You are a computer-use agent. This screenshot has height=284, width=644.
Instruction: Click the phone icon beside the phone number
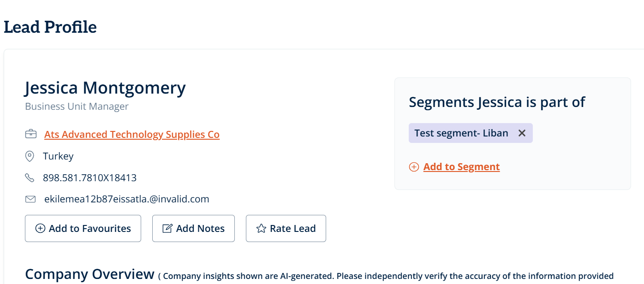click(x=30, y=178)
